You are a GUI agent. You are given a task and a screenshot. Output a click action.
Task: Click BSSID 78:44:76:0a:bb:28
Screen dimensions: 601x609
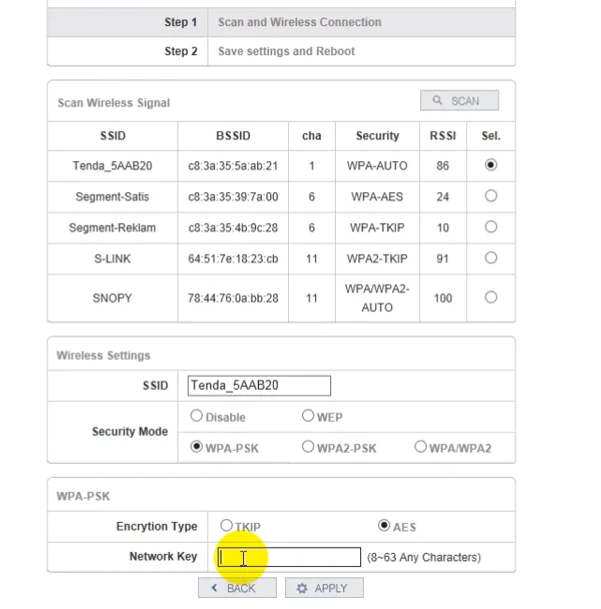[x=233, y=298]
